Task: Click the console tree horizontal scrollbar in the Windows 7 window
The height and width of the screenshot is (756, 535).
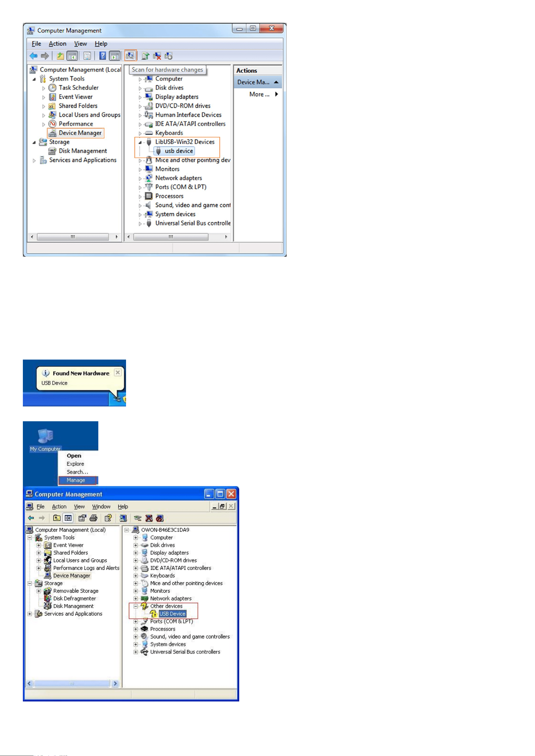Action: tap(73, 237)
